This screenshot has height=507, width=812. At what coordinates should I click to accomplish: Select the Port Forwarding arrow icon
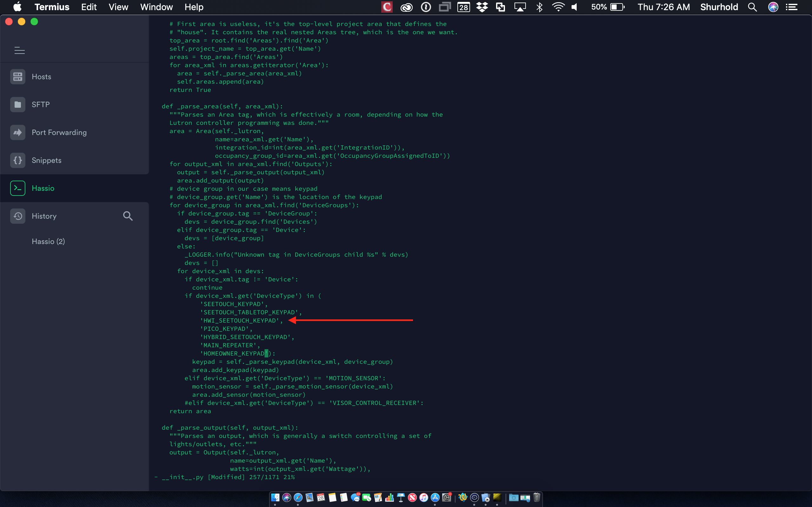point(18,132)
